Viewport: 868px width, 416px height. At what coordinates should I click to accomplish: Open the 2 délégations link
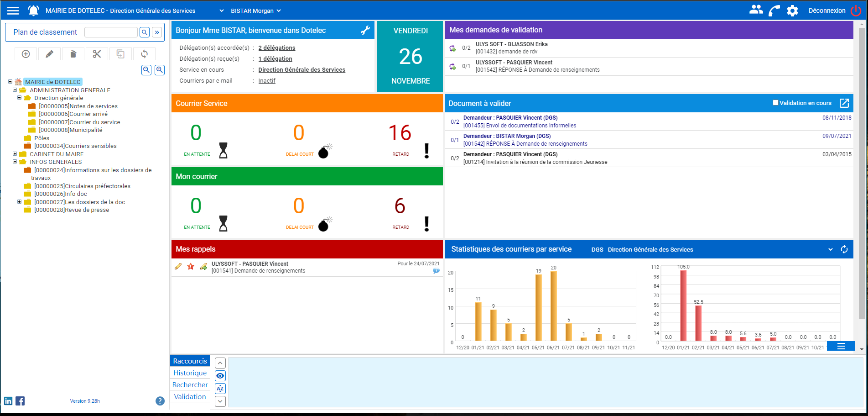coord(276,48)
